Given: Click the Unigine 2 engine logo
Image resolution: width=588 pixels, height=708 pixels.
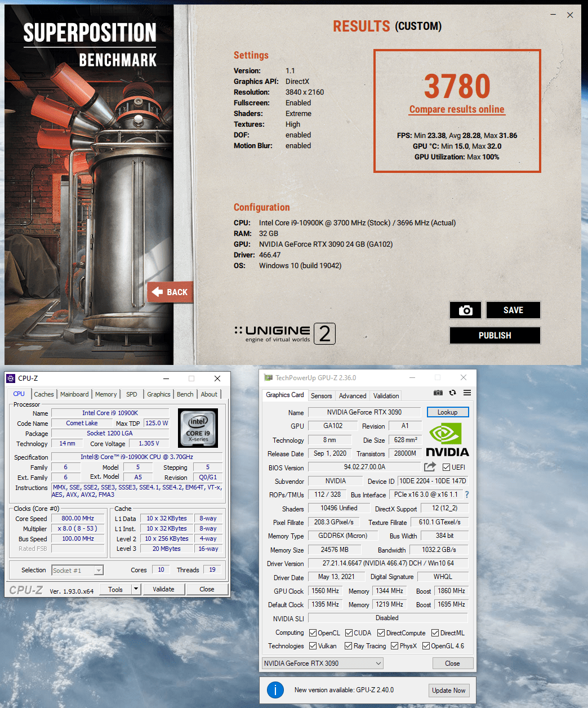Looking at the screenshot, I should point(285,333).
